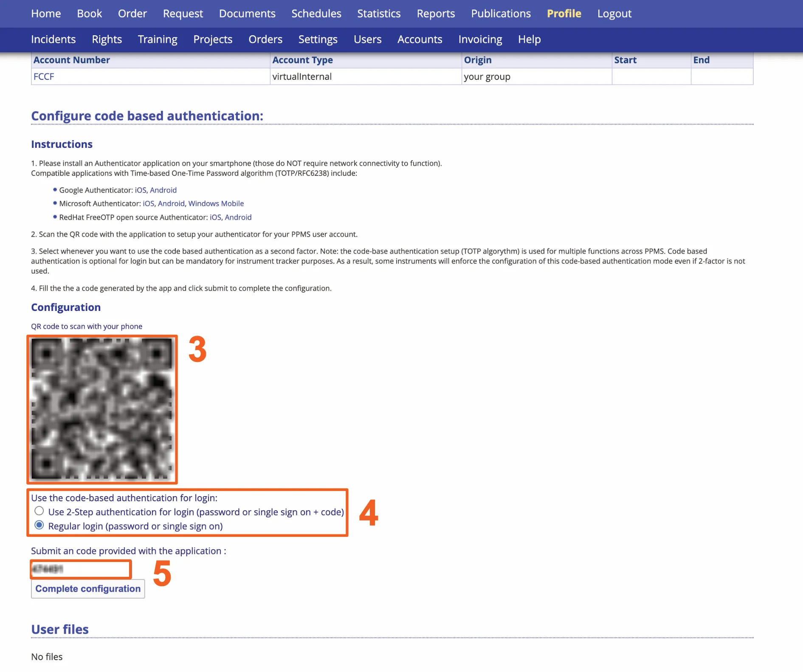Select 2-Step authentication for login radio
The image size is (803, 672).
pyautogui.click(x=39, y=511)
